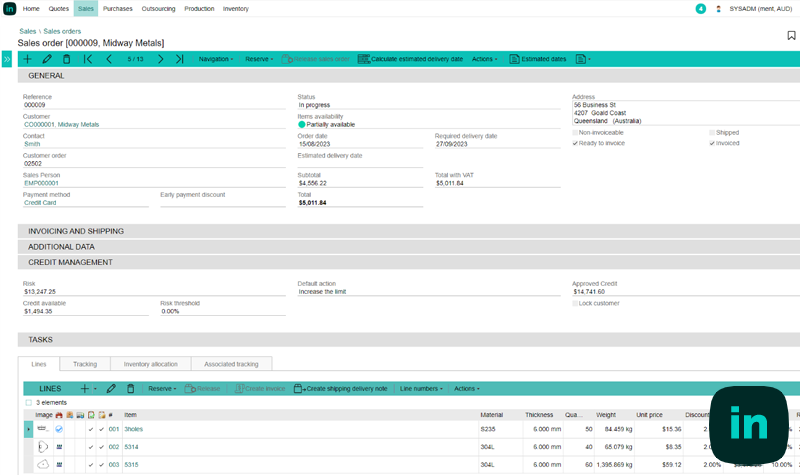Go to next sales order record
The height and width of the screenshot is (475, 800).
(x=161, y=59)
